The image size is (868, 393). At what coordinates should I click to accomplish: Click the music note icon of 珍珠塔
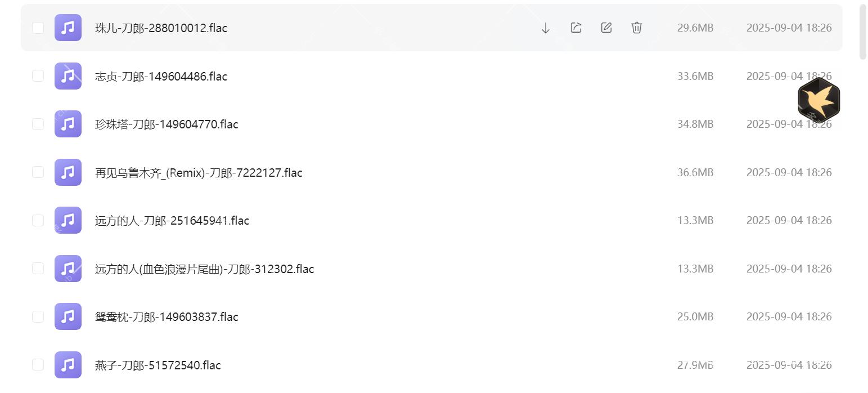[68, 124]
